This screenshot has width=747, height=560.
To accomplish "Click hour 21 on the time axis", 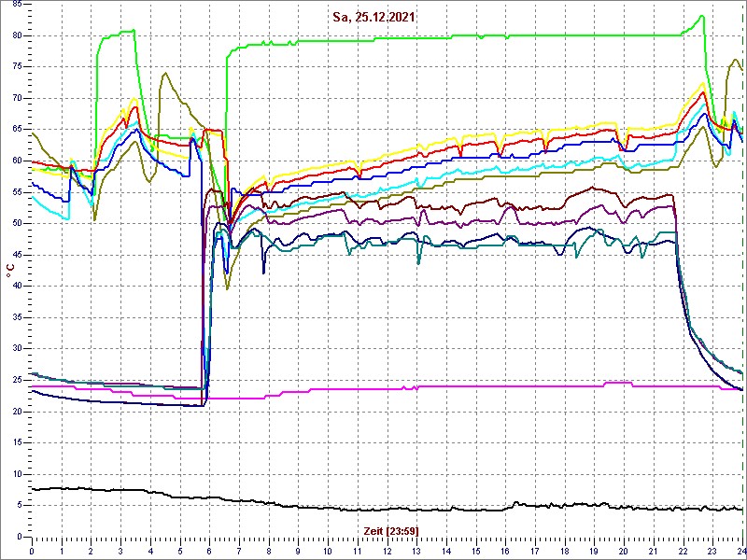I will coord(653,550).
